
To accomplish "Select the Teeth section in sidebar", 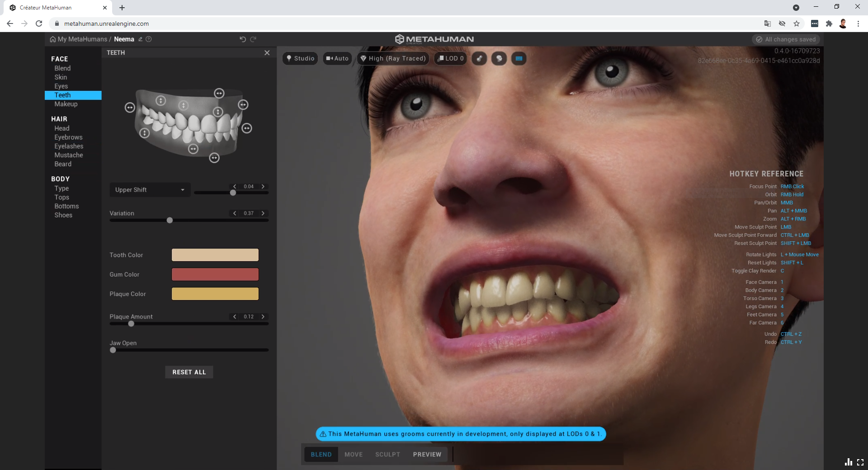I will coord(73,95).
